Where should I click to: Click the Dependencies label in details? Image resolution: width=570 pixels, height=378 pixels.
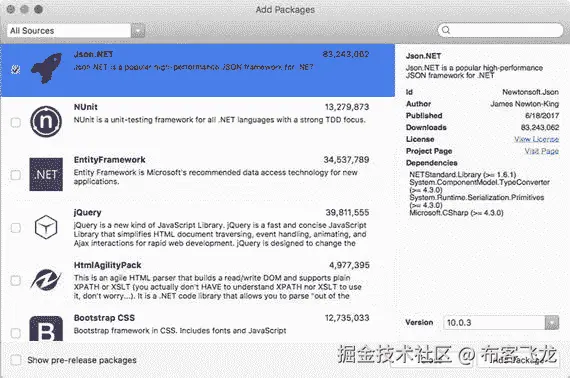point(431,163)
